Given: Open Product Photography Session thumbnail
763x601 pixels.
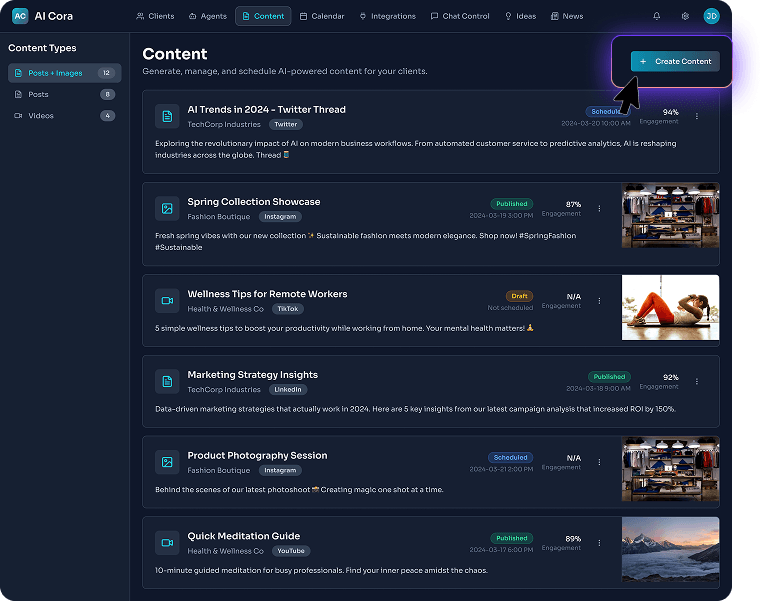Looking at the screenshot, I should pos(670,469).
